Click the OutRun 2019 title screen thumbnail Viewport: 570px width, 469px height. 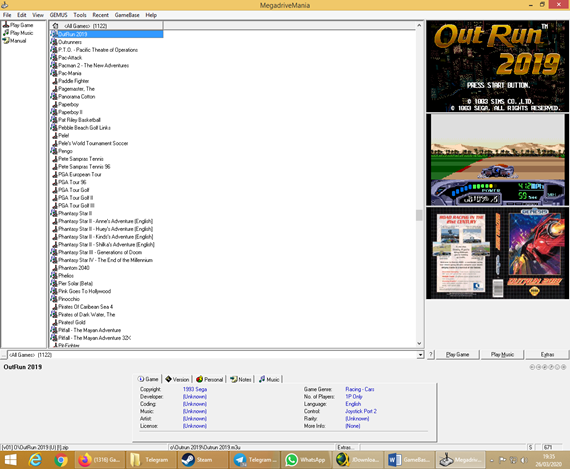[x=497, y=67]
